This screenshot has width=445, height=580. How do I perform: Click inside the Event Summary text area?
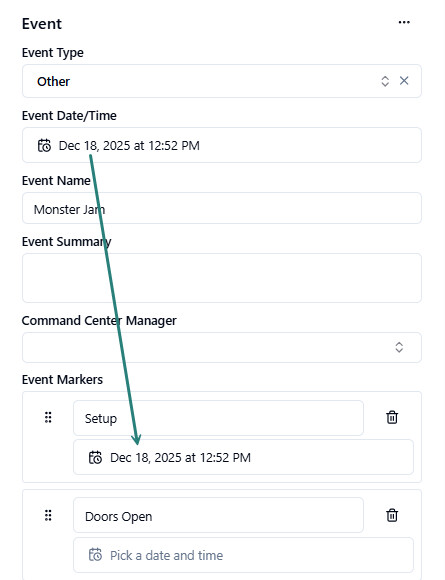click(222, 278)
